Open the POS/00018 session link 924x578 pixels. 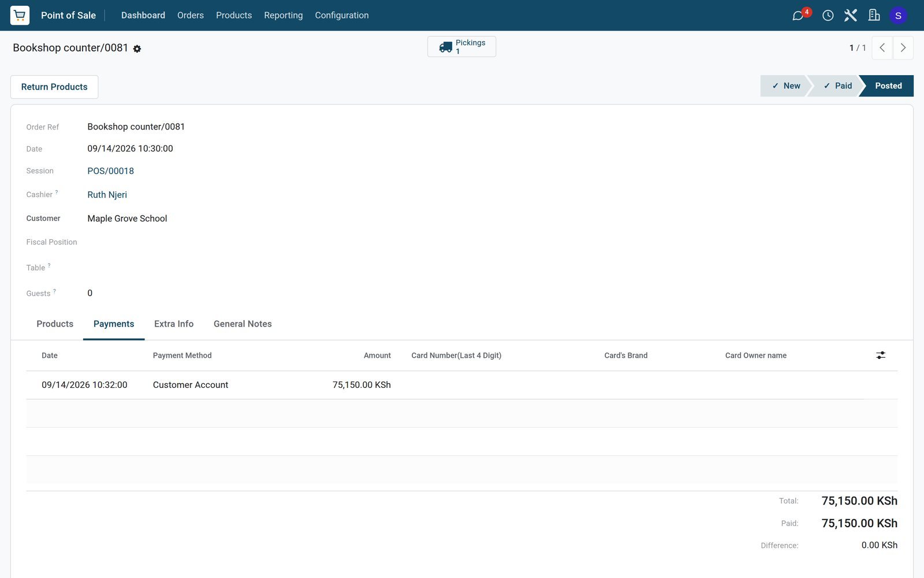(x=110, y=171)
